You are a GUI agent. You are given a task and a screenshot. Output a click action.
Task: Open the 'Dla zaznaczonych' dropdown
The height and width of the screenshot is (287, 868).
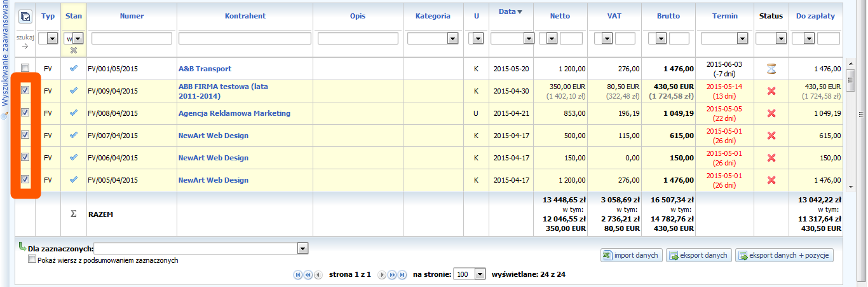coord(302,249)
